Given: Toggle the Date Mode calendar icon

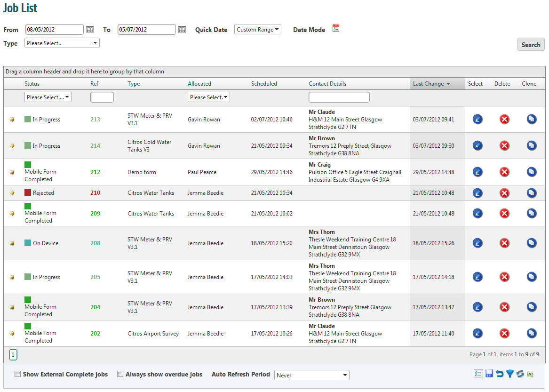Looking at the screenshot, I should pos(336,28).
